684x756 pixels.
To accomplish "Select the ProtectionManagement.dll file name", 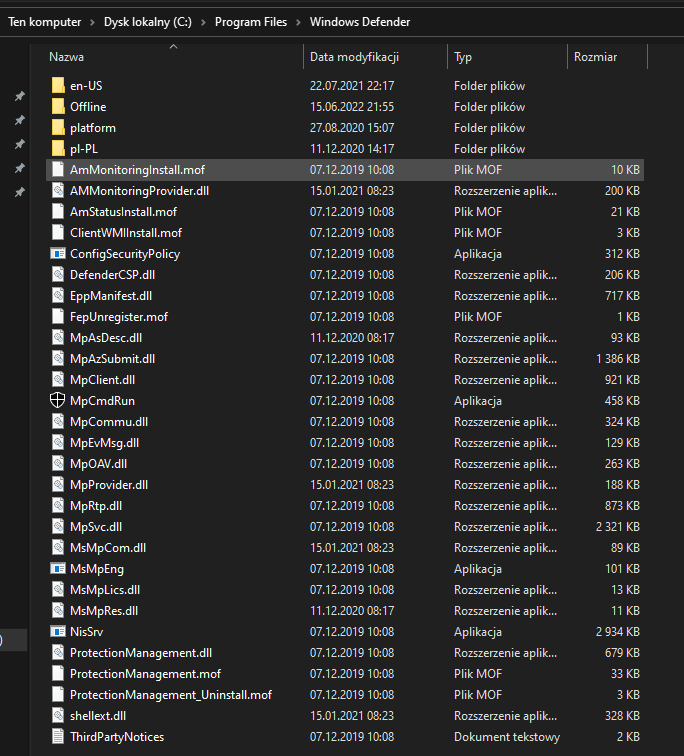I will (141, 653).
